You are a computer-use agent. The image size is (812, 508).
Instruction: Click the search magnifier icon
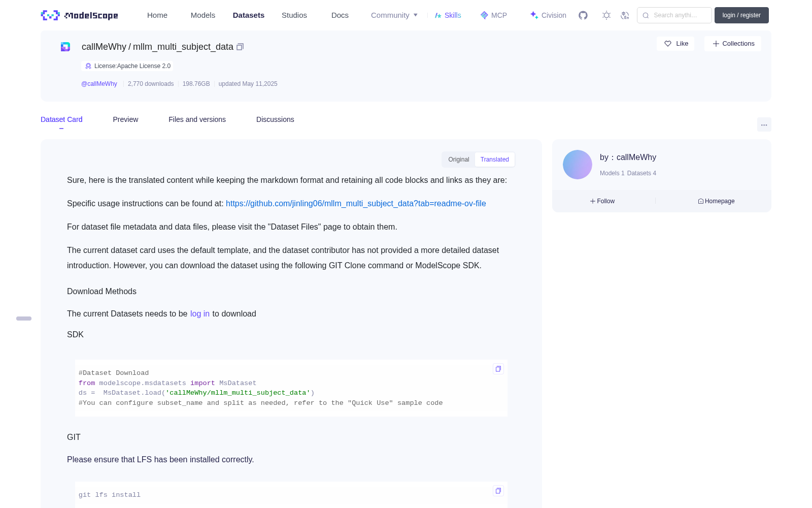coord(646,15)
